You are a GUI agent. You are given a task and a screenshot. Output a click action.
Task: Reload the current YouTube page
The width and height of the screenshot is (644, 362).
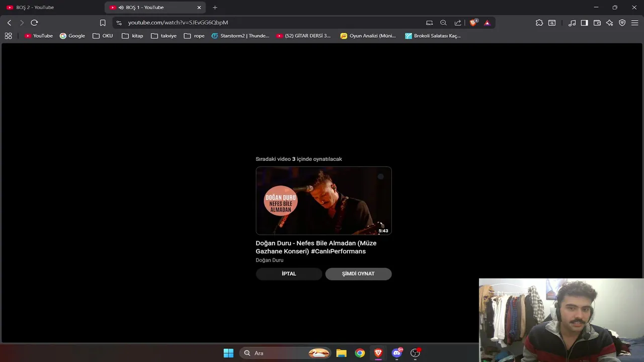click(34, 23)
